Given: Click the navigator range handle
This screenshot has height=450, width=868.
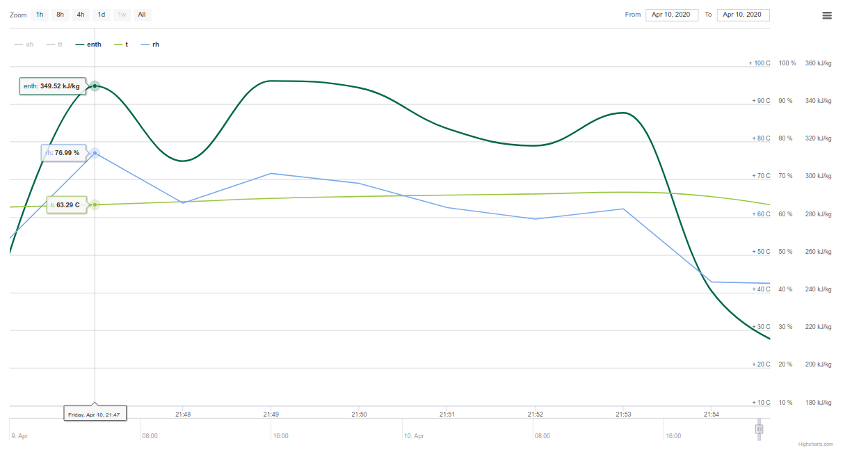Looking at the screenshot, I should pos(759,429).
